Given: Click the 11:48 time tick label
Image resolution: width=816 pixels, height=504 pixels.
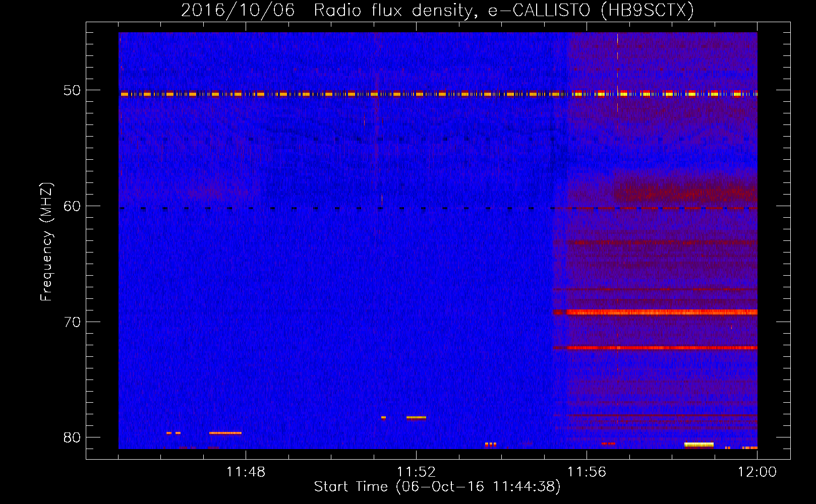Looking at the screenshot, I should tap(246, 472).
